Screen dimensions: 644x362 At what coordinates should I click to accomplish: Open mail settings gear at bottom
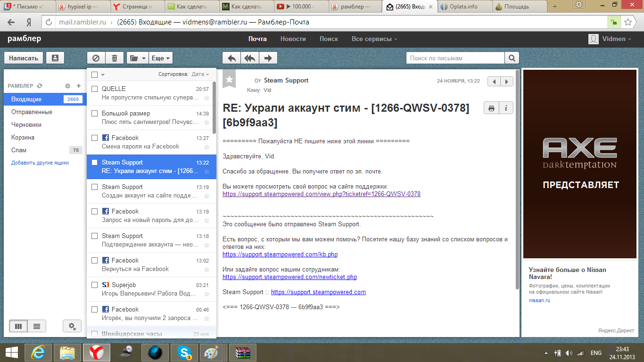72,326
